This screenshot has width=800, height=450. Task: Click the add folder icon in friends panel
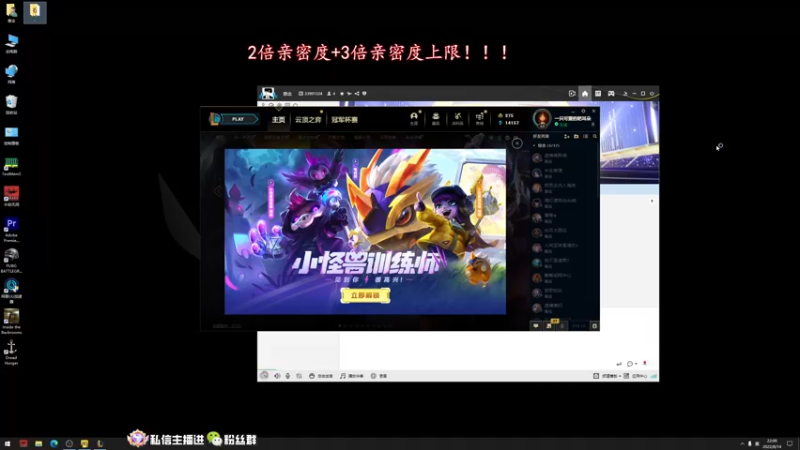coord(576,136)
